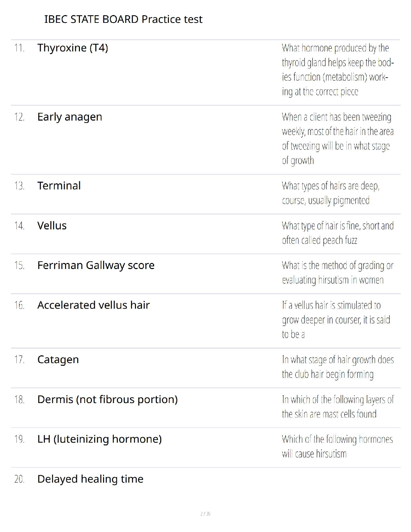
Task: Select the "LH (luteinizing hormone)" term
Action: (99, 439)
